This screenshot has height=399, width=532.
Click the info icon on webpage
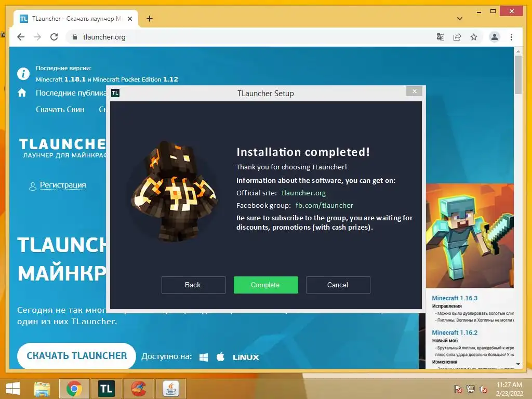(23, 74)
